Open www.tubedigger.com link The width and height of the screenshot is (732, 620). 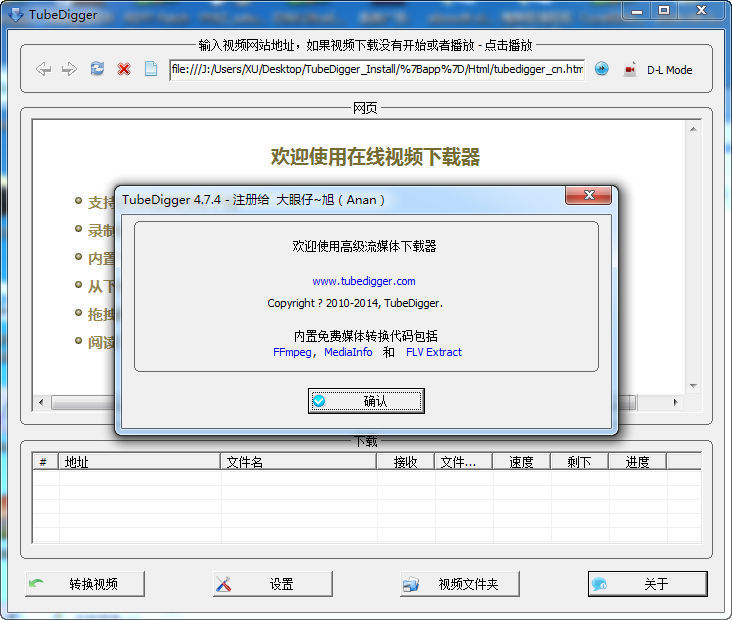coord(364,281)
